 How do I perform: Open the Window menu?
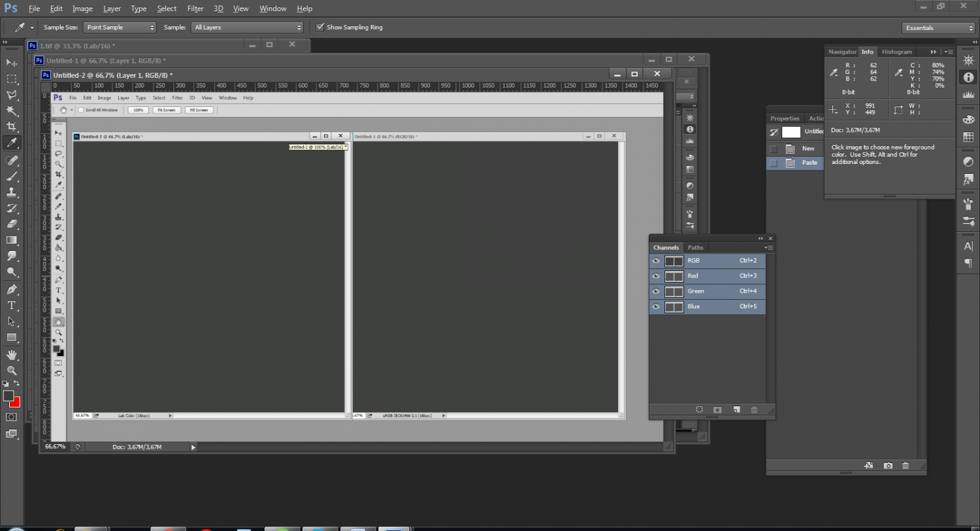(273, 8)
